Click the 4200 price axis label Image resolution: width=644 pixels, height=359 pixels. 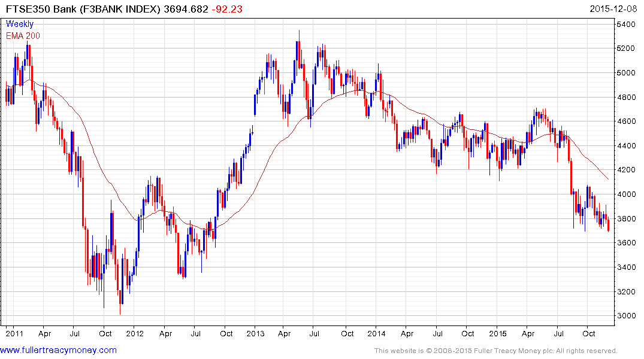(626, 170)
